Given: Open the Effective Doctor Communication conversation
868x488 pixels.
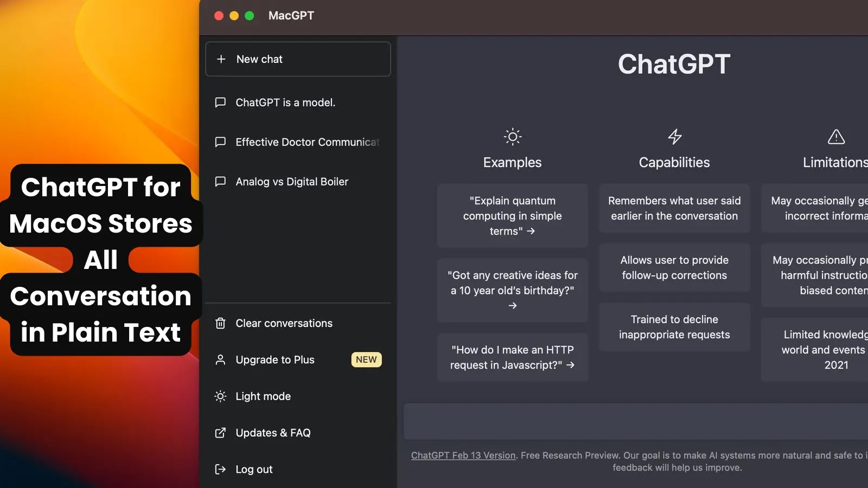Looking at the screenshot, I should (x=298, y=142).
